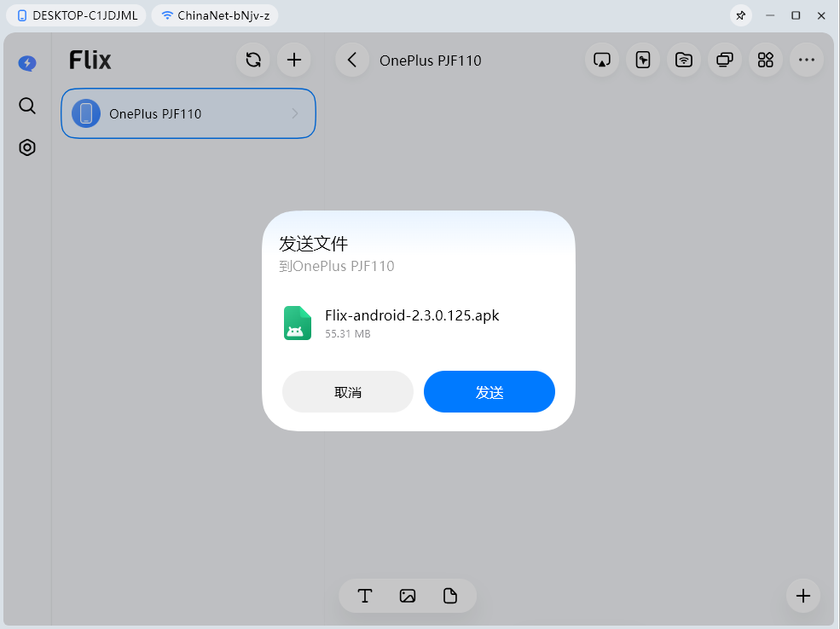
Task: Click the DESKTOP-C1JDJML device name chip
Action: click(76, 15)
